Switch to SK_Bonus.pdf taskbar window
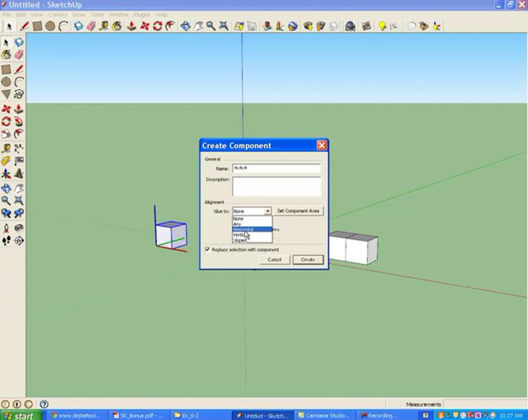 [138, 416]
